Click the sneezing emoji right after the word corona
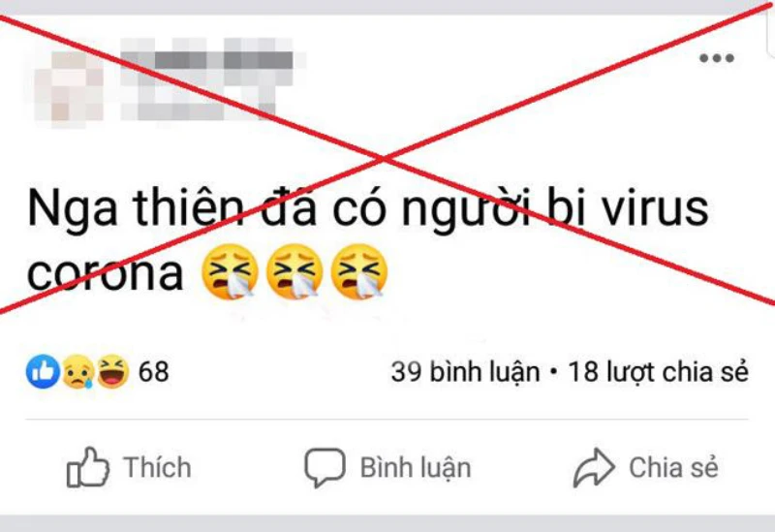The image size is (775, 532). (231, 271)
